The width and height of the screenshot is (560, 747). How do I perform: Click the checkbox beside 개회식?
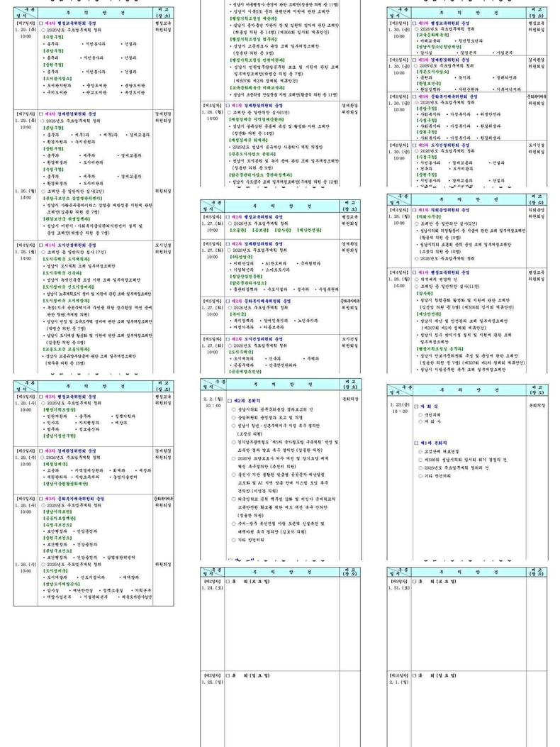click(415, 406)
